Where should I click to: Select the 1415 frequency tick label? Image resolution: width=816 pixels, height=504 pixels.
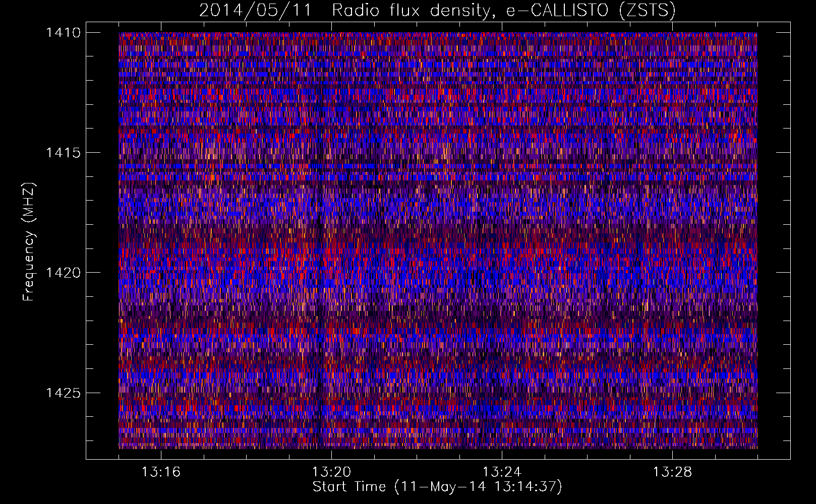point(63,152)
